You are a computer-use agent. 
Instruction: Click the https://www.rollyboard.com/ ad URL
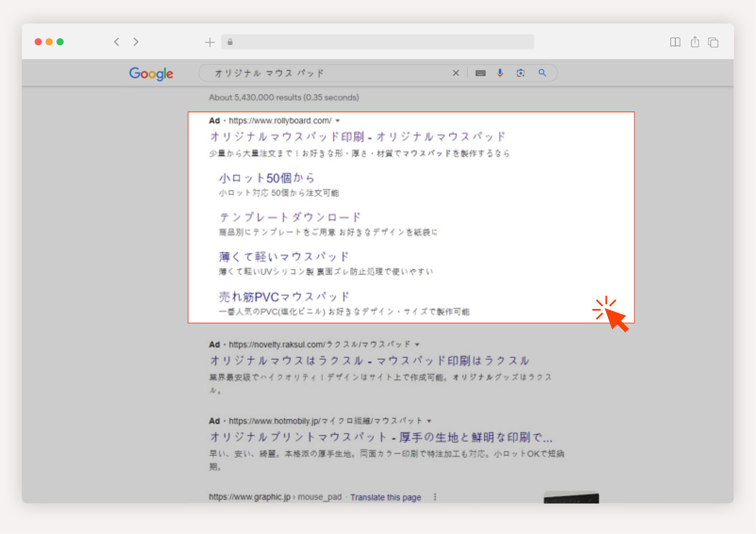click(x=280, y=121)
